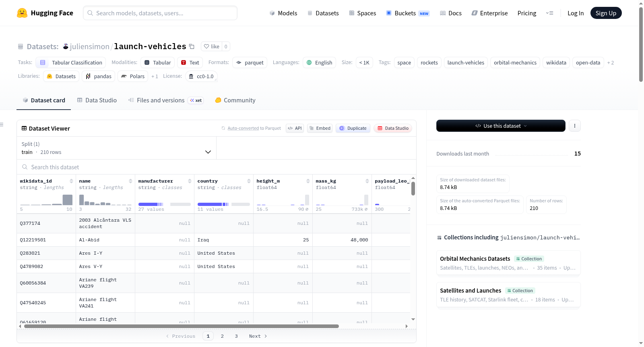
Task: Click the juliensimon author link
Action: [89, 46]
